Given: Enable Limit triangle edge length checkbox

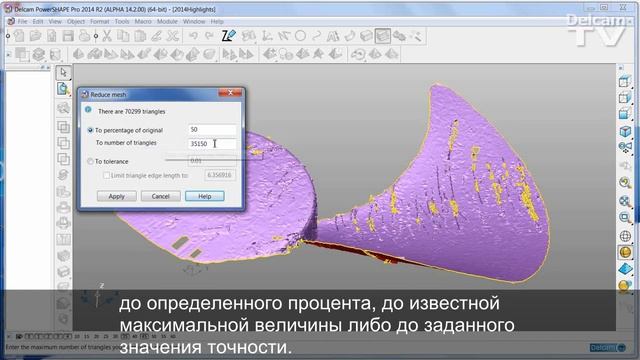Looking at the screenshot, I should pos(106,175).
